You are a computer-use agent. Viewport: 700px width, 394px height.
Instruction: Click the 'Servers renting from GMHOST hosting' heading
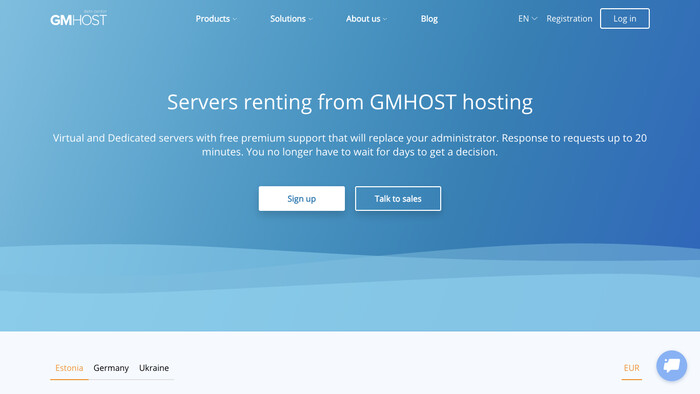coord(350,102)
